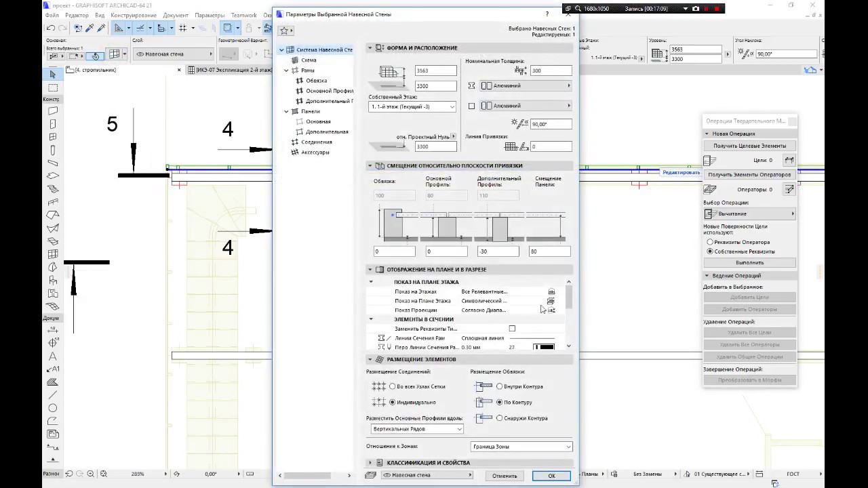
Task: Click the Отменить button
Action: tap(505, 476)
